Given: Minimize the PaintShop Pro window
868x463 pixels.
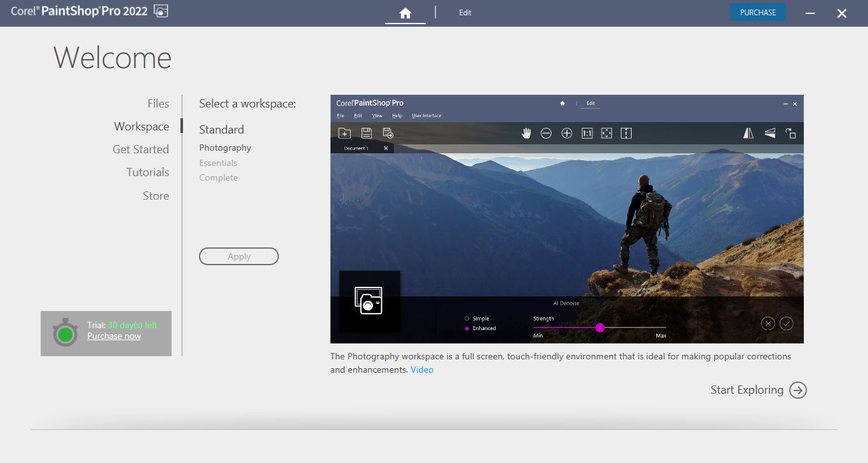Looking at the screenshot, I should click(810, 13).
